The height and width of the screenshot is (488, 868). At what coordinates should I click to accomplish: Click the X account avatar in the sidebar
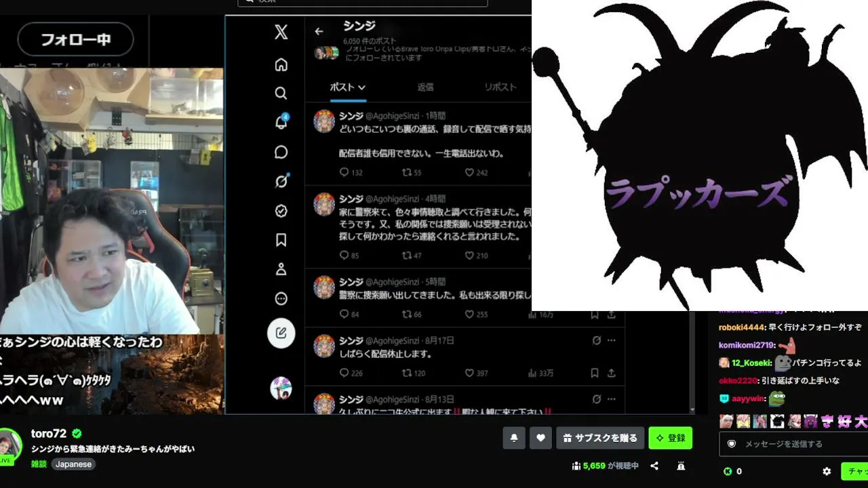(x=281, y=388)
